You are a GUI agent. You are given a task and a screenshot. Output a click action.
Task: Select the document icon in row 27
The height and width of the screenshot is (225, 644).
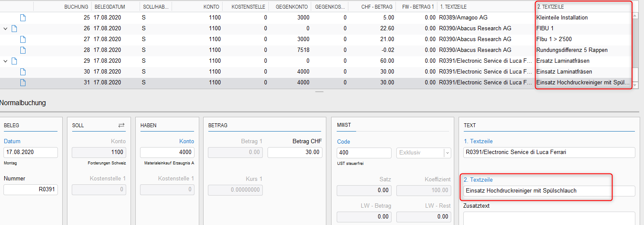point(23,39)
